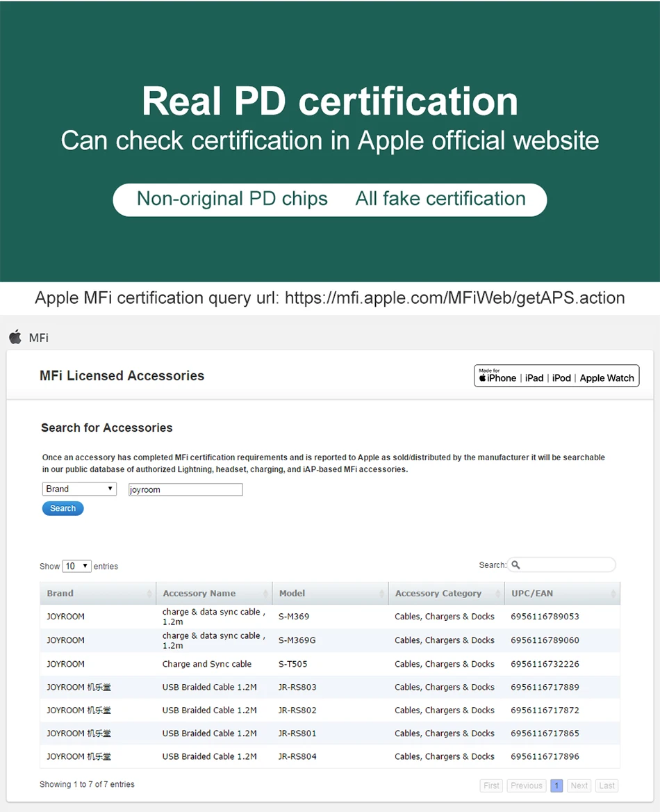The image size is (660, 812).
Task: Click the Last pagination button
Action: (x=607, y=786)
